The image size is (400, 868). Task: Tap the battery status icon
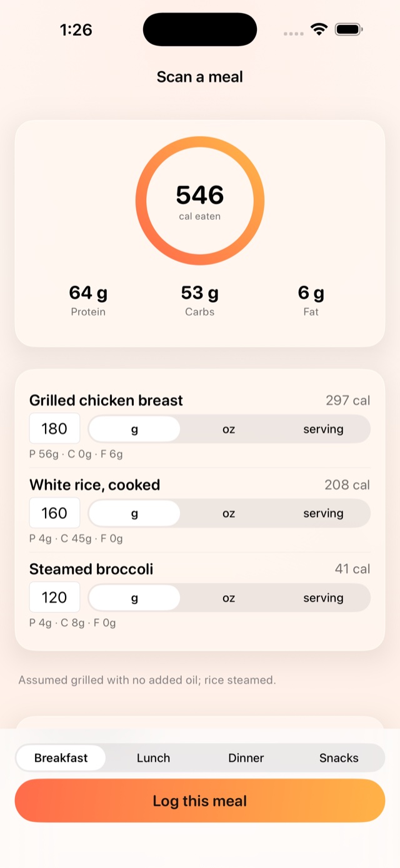[349, 29]
